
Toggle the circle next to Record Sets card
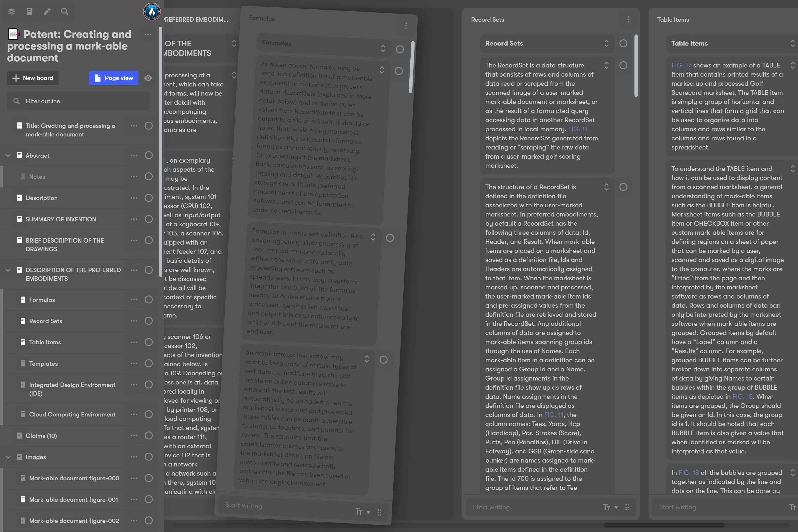tap(623, 43)
